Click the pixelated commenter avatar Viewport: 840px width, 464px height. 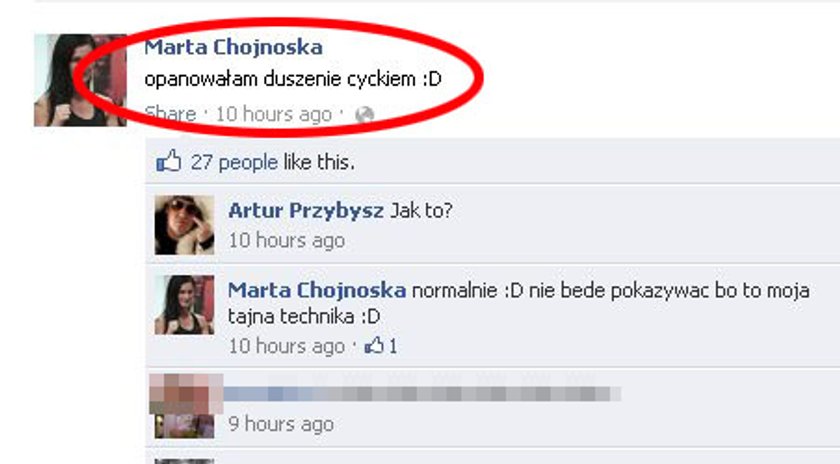pos(186,394)
